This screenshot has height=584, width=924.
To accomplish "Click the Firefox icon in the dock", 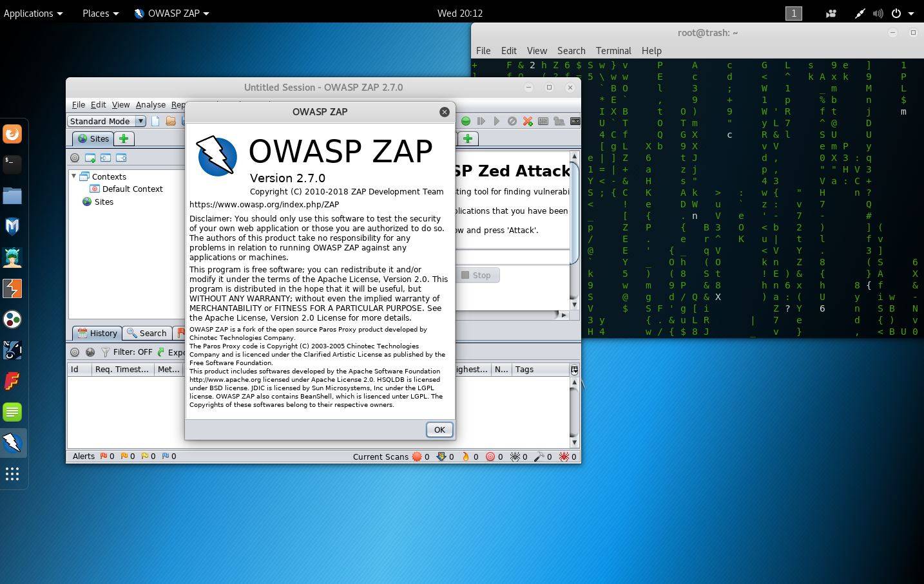I will tap(12, 134).
